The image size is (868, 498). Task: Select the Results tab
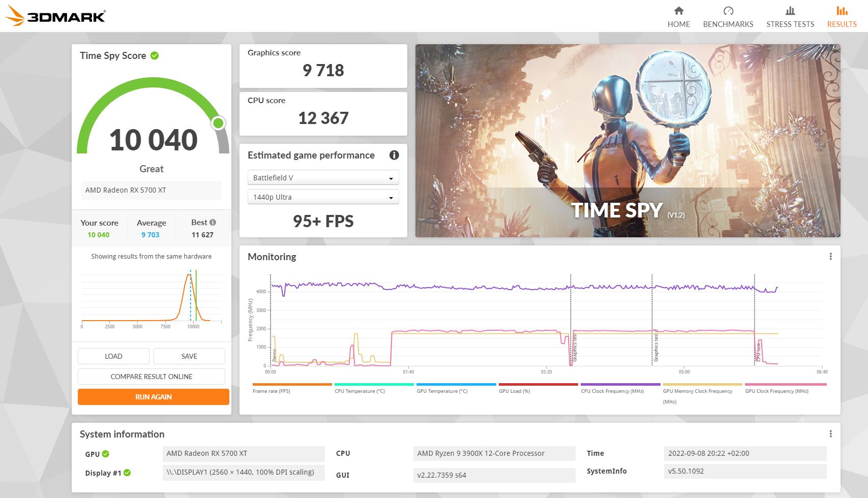click(842, 17)
